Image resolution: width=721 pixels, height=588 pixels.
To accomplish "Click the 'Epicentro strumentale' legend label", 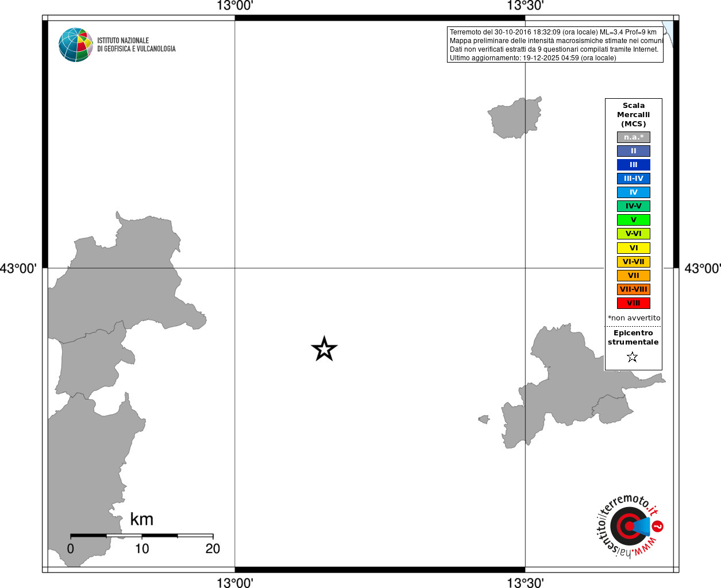I will (x=633, y=338).
